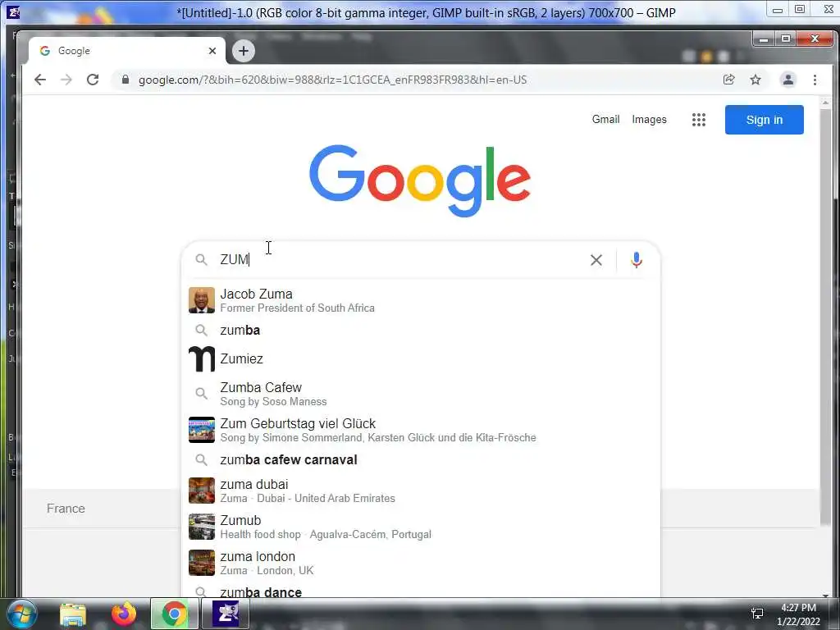
Task: Open the Chrome profile avatar
Action: point(788,80)
